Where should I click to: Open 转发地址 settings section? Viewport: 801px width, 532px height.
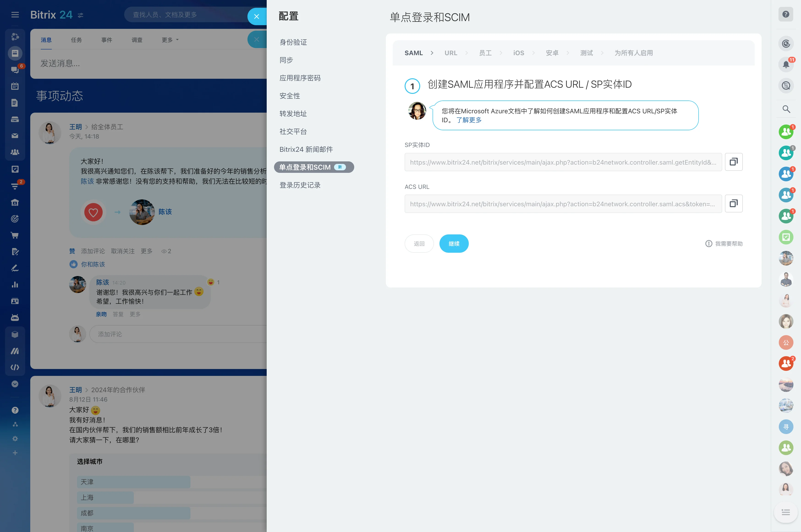[293, 114]
